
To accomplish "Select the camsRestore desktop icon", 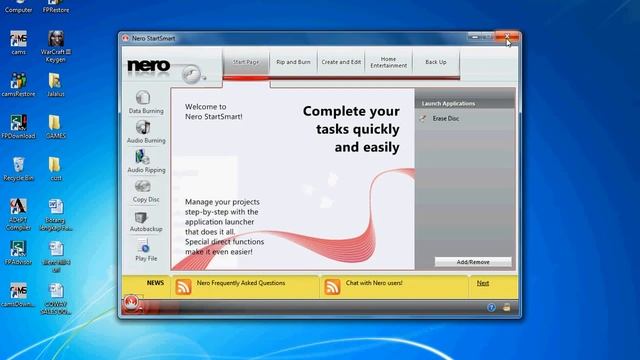I will (x=18, y=85).
